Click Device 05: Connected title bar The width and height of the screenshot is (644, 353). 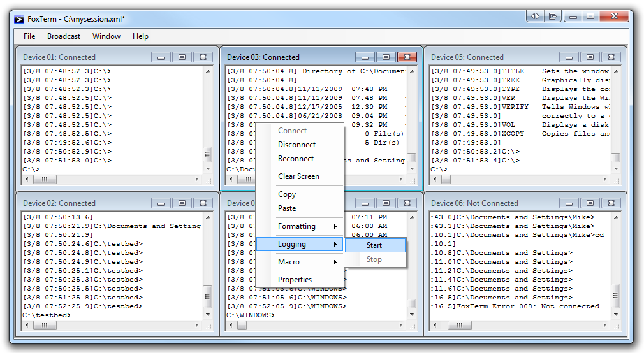tap(467, 57)
